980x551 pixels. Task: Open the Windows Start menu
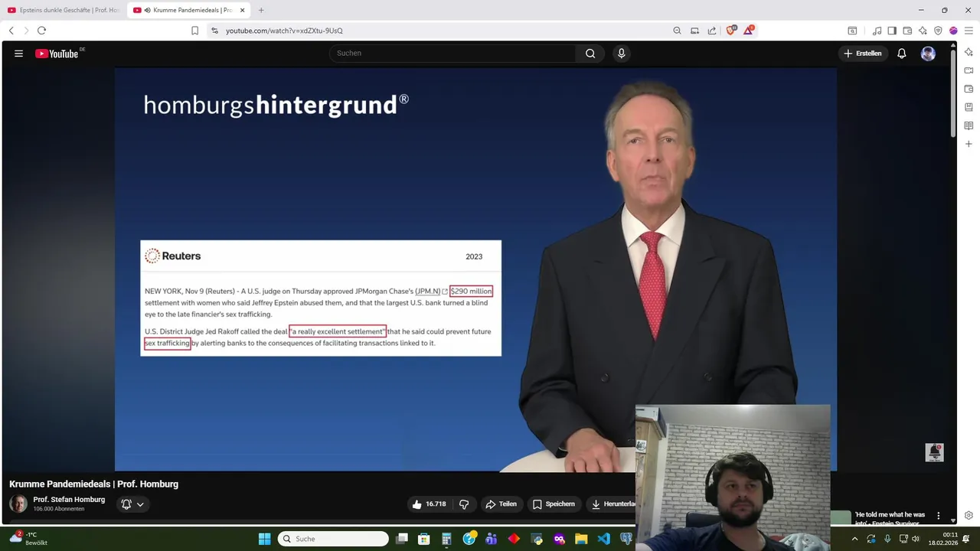tap(264, 539)
